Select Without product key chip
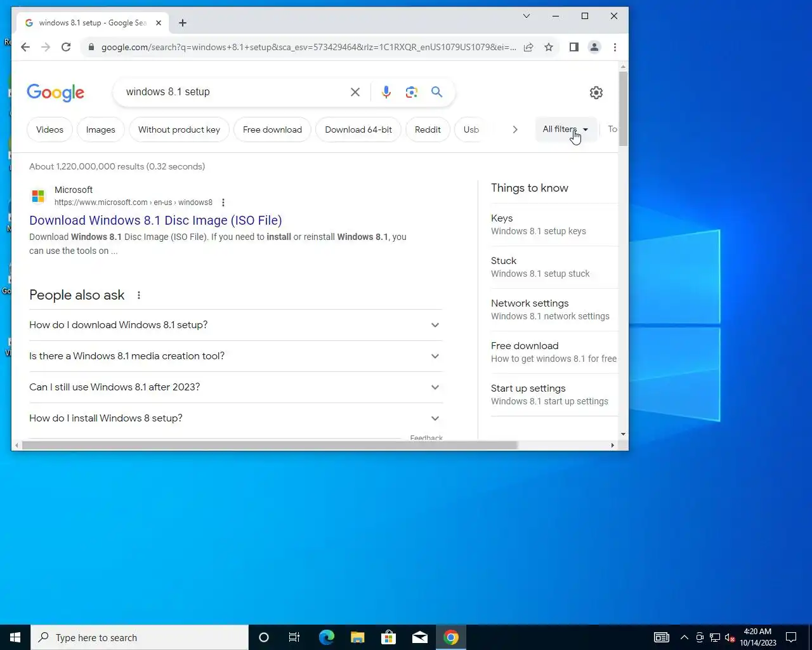Image resolution: width=812 pixels, height=650 pixels. coord(179,129)
